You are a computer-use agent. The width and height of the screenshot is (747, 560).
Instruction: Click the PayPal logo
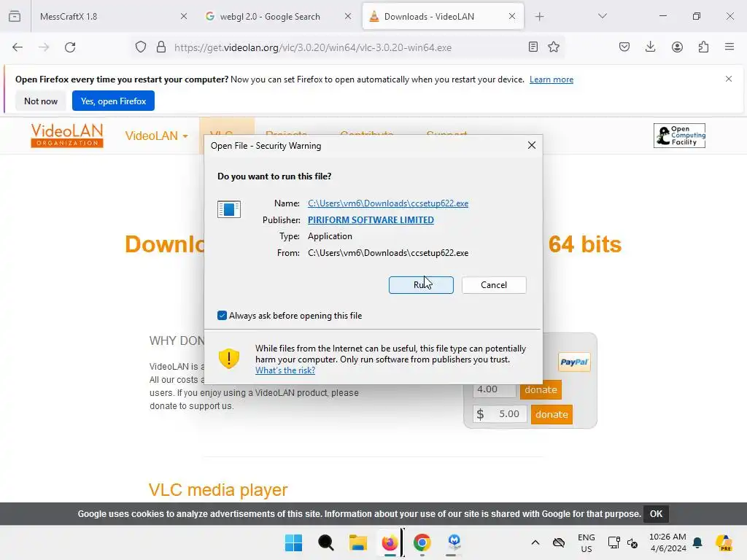click(574, 362)
